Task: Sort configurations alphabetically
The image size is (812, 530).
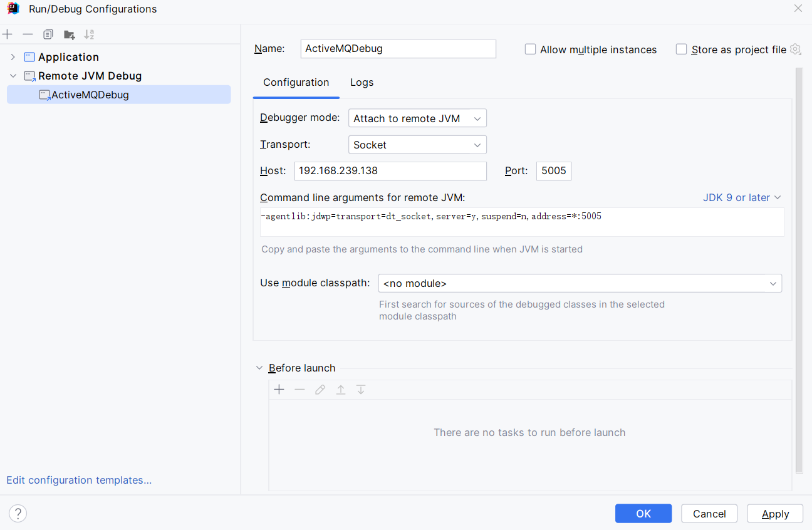Action: point(89,34)
